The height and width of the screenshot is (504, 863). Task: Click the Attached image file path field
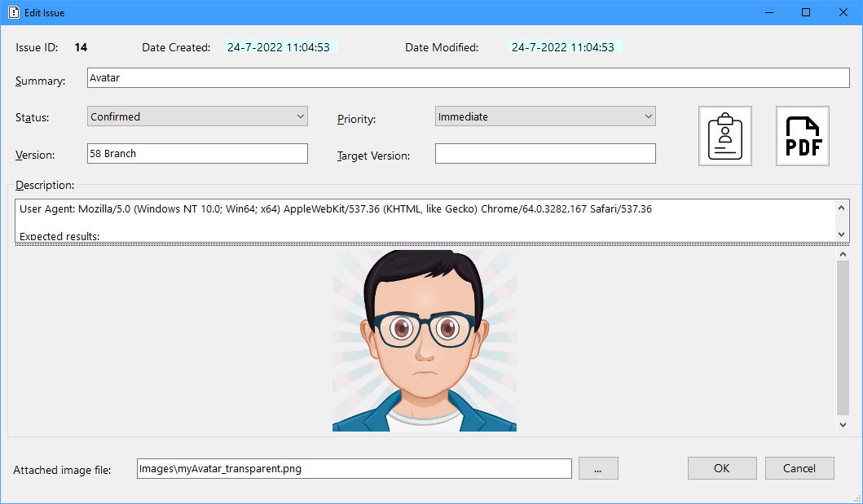click(354, 469)
